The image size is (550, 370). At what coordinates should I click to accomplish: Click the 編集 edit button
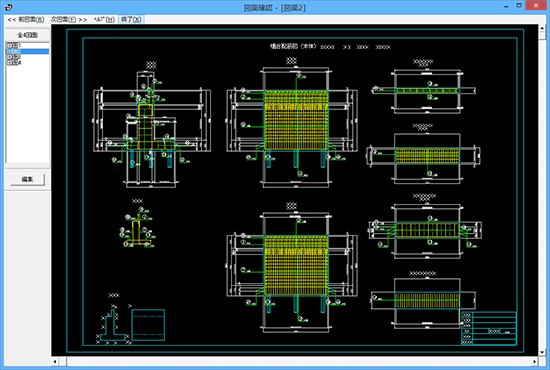point(27,179)
